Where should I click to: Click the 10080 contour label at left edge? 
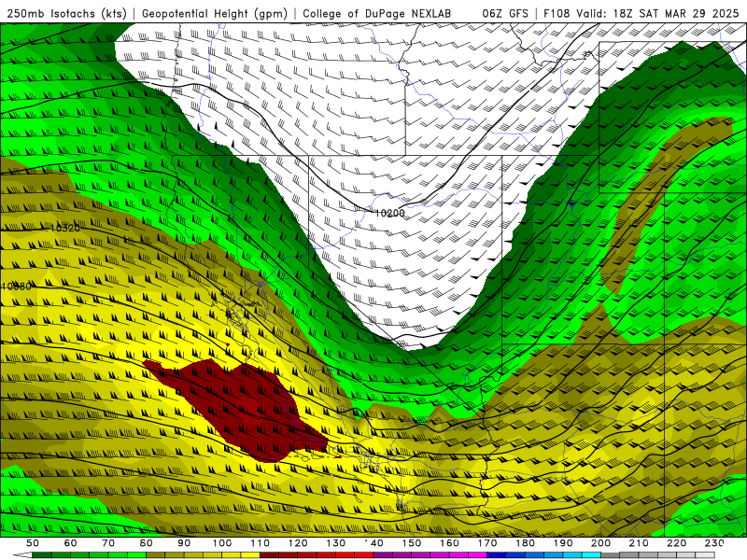16,287
